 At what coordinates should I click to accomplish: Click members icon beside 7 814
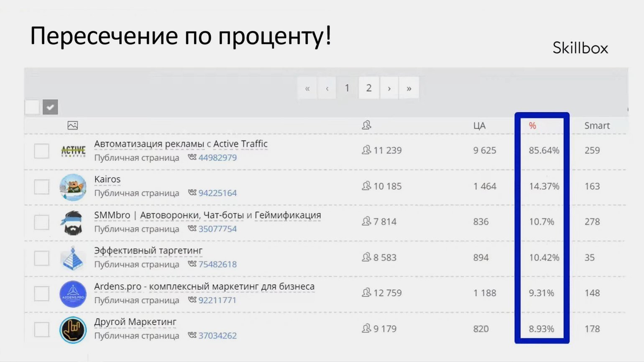click(x=366, y=221)
